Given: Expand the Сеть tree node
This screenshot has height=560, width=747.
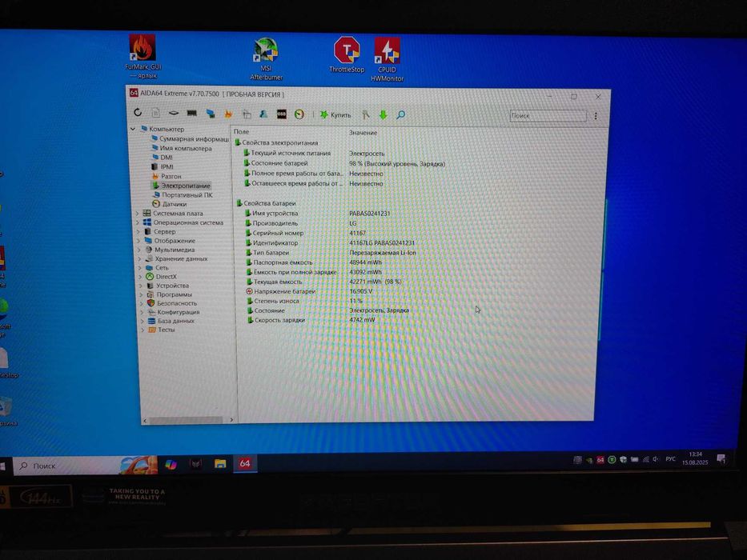Looking at the screenshot, I should click(140, 268).
